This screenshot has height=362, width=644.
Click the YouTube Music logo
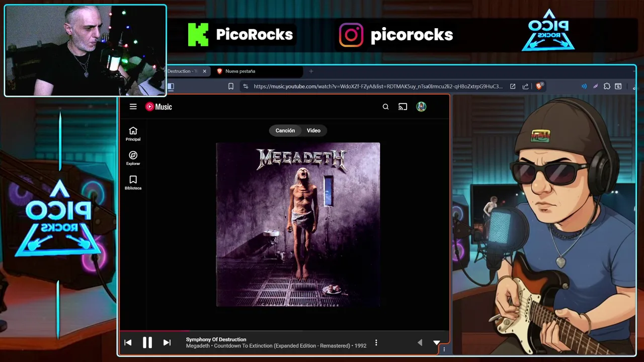158,107
